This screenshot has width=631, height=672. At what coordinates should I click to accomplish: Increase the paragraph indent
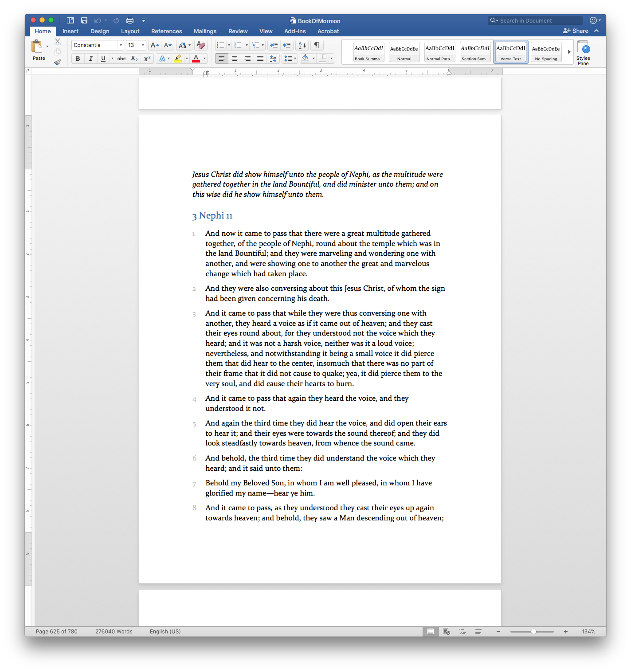click(x=287, y=45)
